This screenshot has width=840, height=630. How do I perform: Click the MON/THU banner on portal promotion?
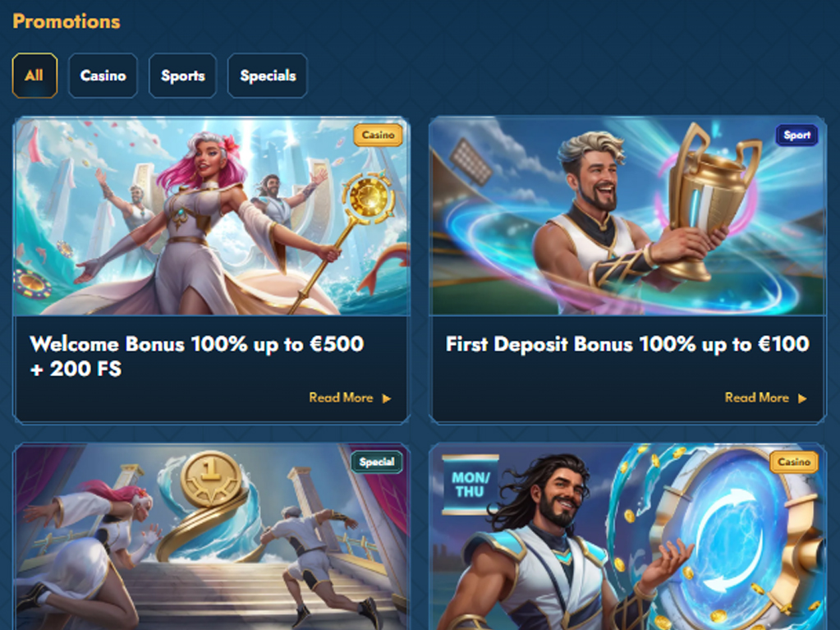coord(470,485)
